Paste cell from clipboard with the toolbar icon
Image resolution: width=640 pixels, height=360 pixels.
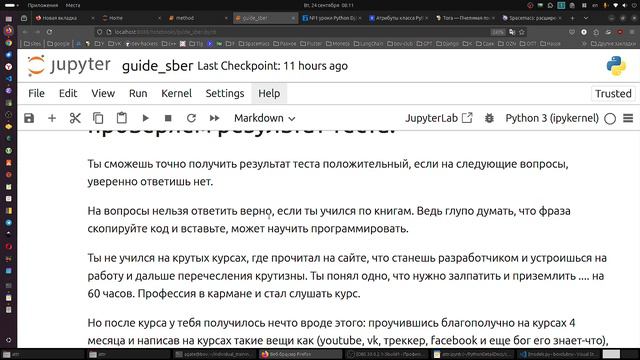[121, 118]
